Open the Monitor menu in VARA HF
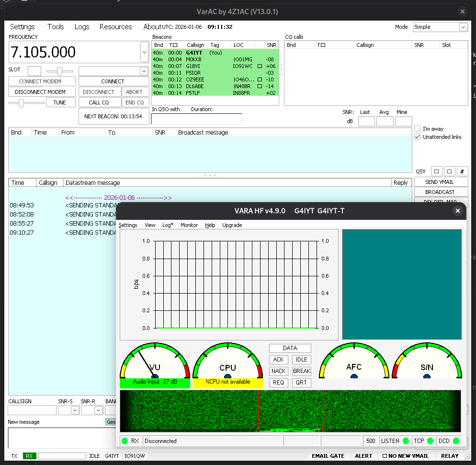 pyautogui.click(x=189, y=225)
